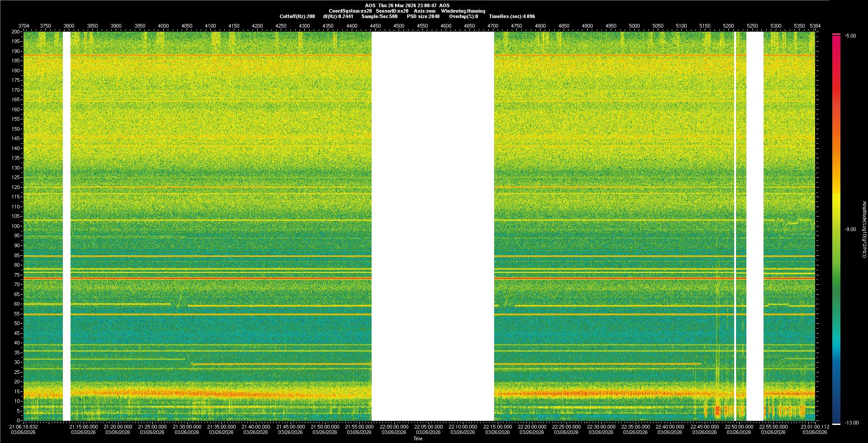Click the 22:00:00.000 time axis label
The image size is (868, 443).
(x=394, y=427)
